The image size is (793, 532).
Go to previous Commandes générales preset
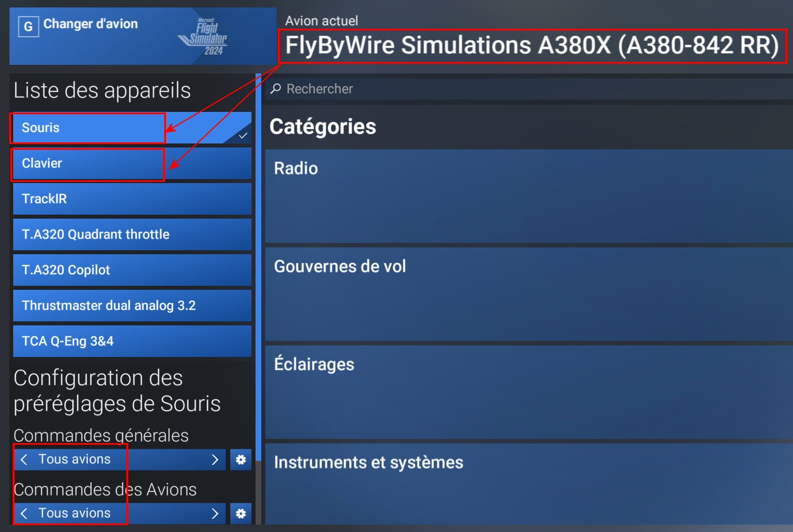point(24,460)
